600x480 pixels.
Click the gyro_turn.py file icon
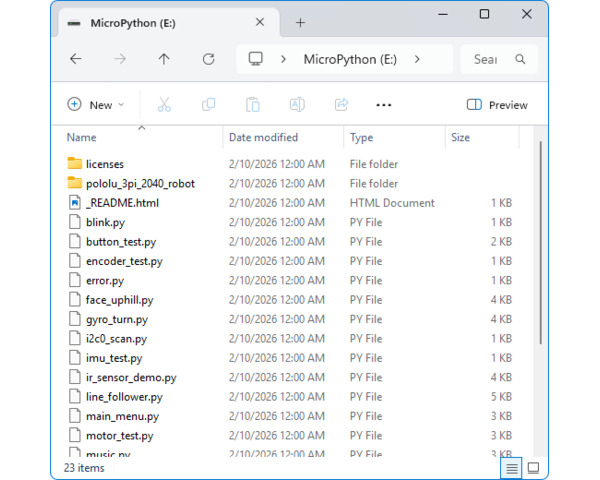click(x=75, y=319)
